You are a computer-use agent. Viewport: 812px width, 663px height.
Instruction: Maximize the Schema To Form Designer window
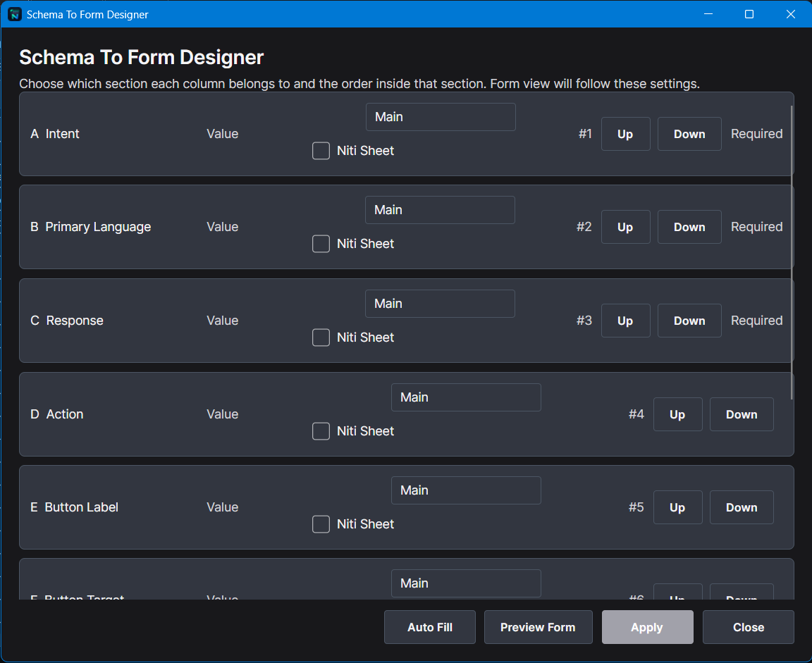(749, 14)
